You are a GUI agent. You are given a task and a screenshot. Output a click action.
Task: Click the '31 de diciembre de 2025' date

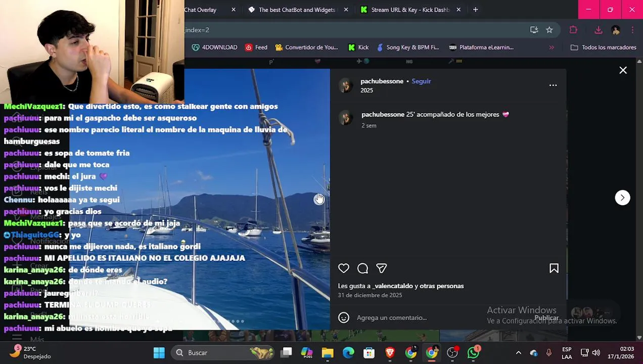click(x=370, y=295)
